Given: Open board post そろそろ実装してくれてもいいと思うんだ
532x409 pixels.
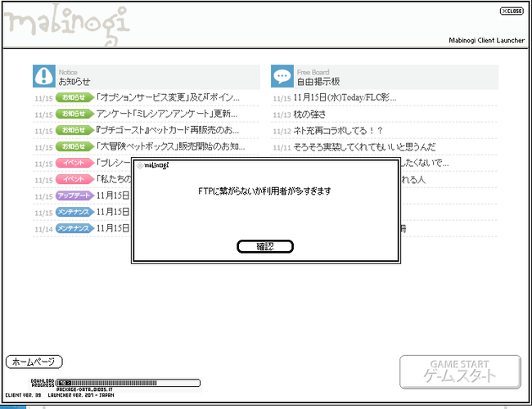Looking at the screenshot, I should pos(364,147).
